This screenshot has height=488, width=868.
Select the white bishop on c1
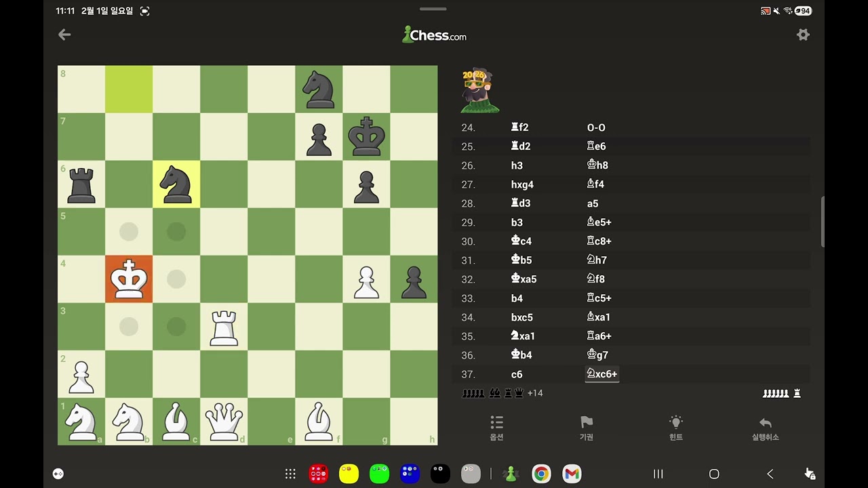coord(176,421)
